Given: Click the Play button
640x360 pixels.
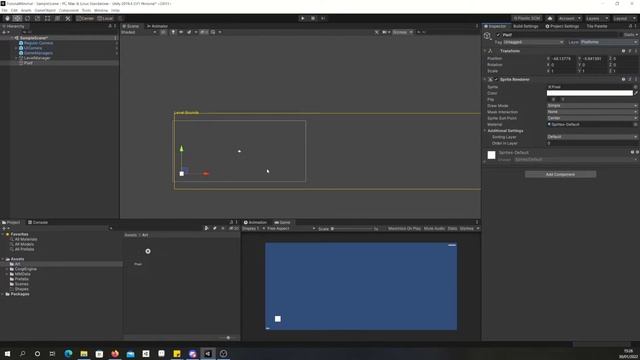Looking at the screenshot, I should tap(302, 18).
